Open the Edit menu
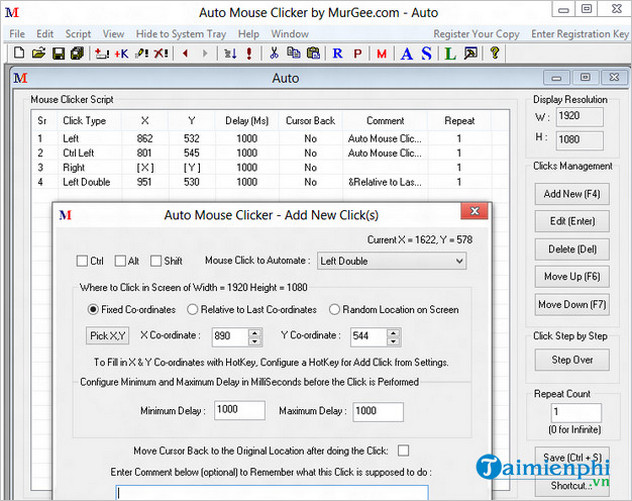Screen dimensions: 632x501 tap(45, 34)
